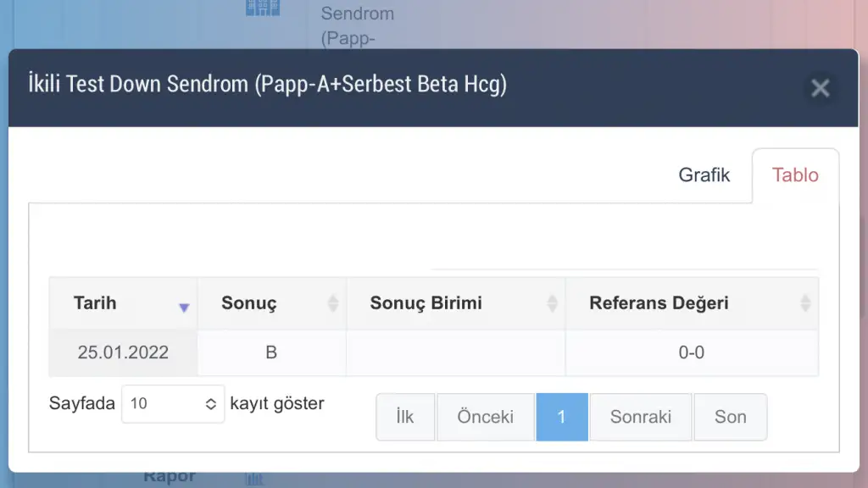Select the Tablo tab
This screenshot has width=868, height=488.
point(795,175)
